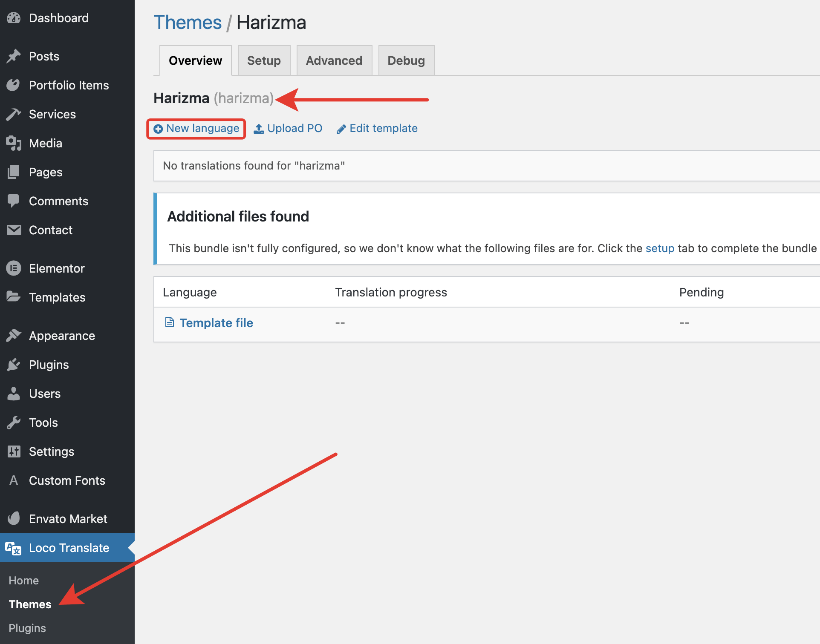Click the Elementor logo icon

pos(14,268)
